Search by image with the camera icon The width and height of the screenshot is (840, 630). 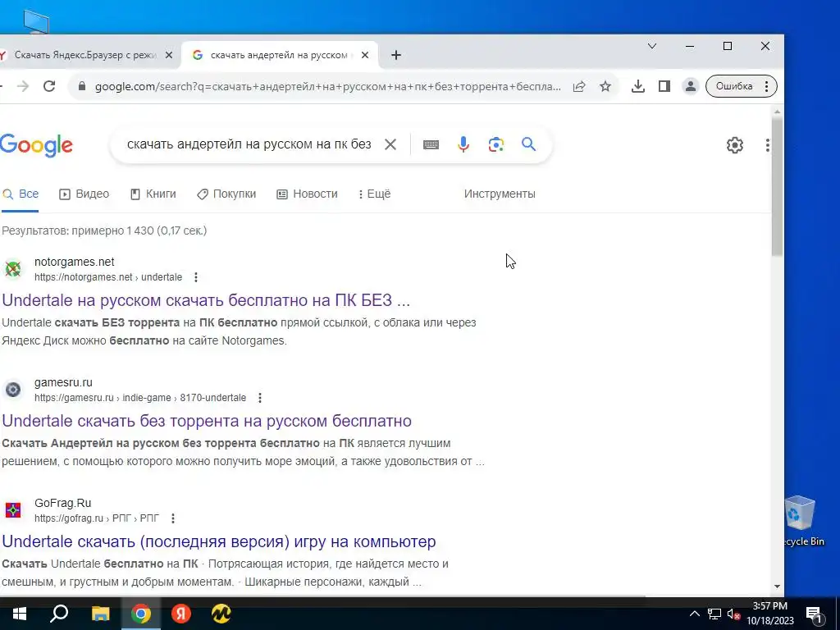coord(496,144)
